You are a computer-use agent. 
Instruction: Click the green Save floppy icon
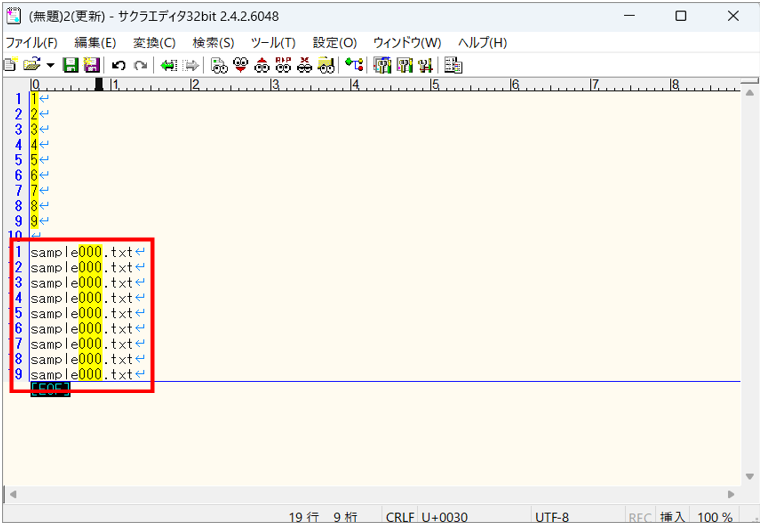[x=71, y=65]
